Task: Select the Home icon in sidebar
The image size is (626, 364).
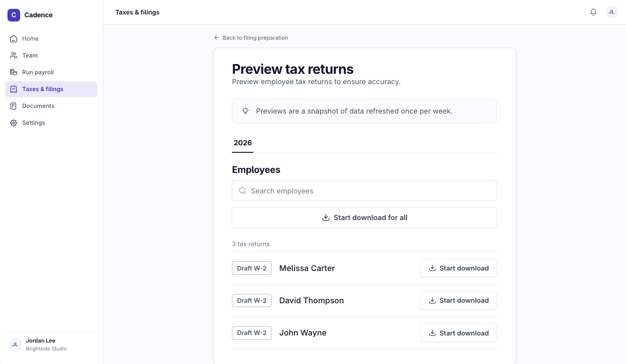Action: 14,39
